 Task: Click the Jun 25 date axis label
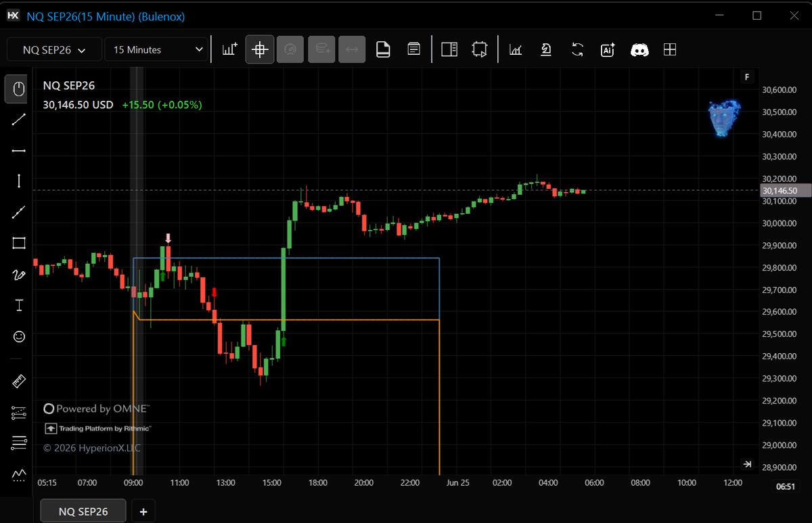point(457,482)
